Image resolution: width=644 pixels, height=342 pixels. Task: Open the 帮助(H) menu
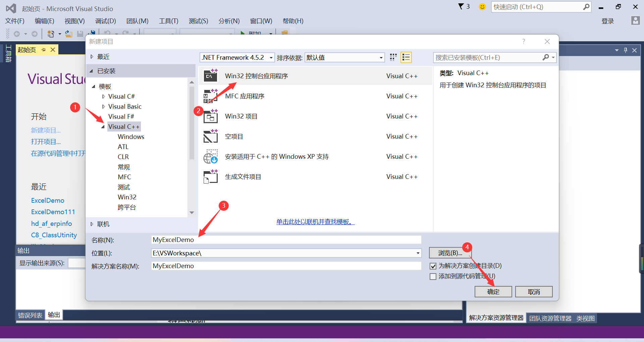tap(293, 21)
